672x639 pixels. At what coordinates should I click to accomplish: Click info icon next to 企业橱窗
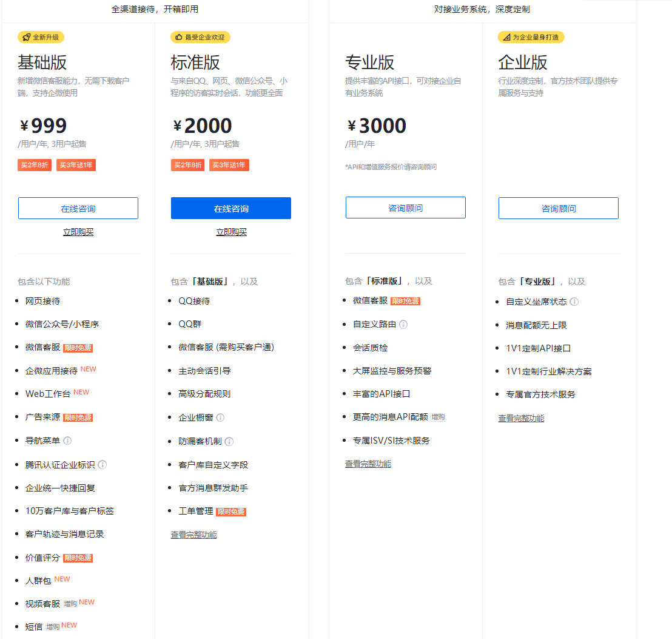click(x=220, y=418)
